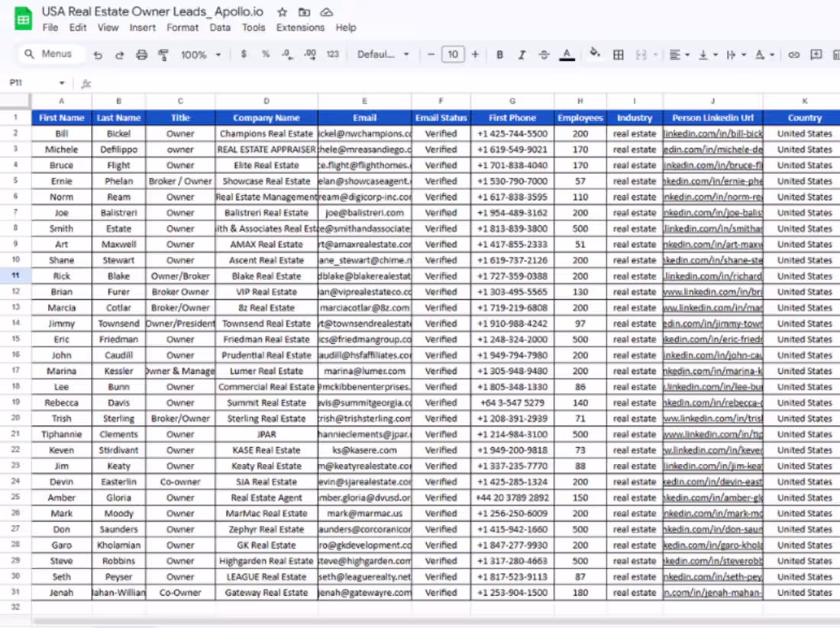Click the formula bar
840x628 pixels.
(x=466, y=83)
